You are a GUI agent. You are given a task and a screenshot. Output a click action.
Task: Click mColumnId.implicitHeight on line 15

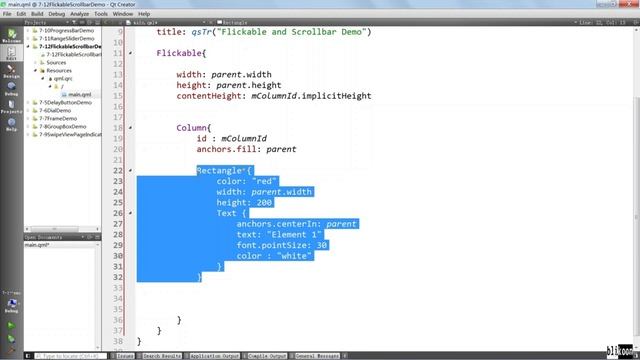click(311, 96)
